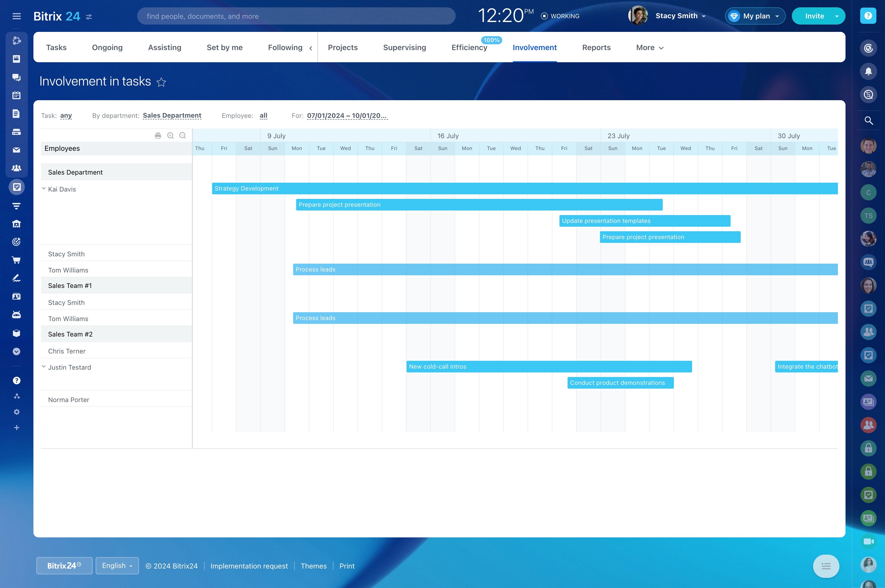885x588 pixels.
Task: Click the Invite button
Action: [x=814, y=16]
